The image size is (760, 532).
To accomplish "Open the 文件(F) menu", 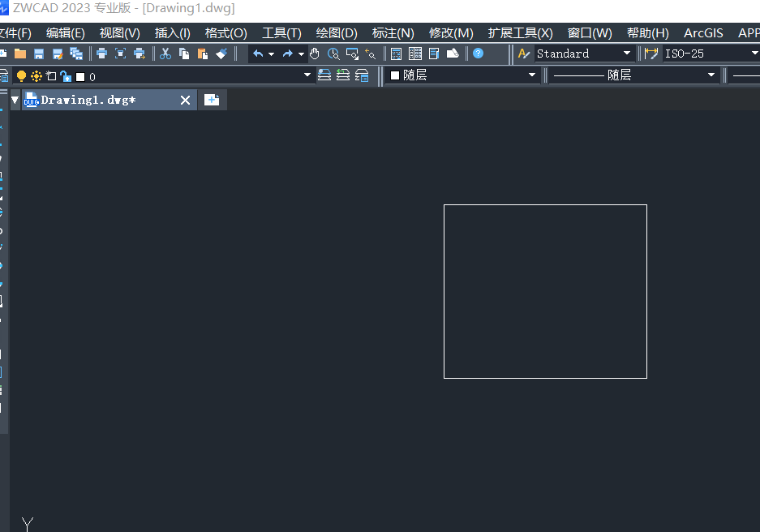I will pyautogui.click(x=15, y=33).
